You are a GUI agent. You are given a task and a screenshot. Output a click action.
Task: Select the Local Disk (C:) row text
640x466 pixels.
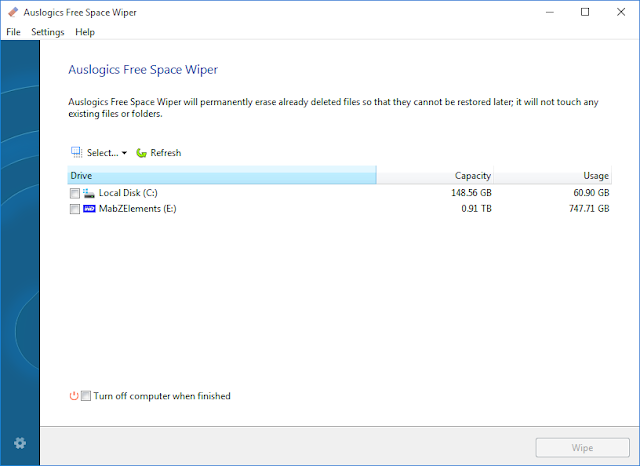pyautogui.click(x=128, y=193)
